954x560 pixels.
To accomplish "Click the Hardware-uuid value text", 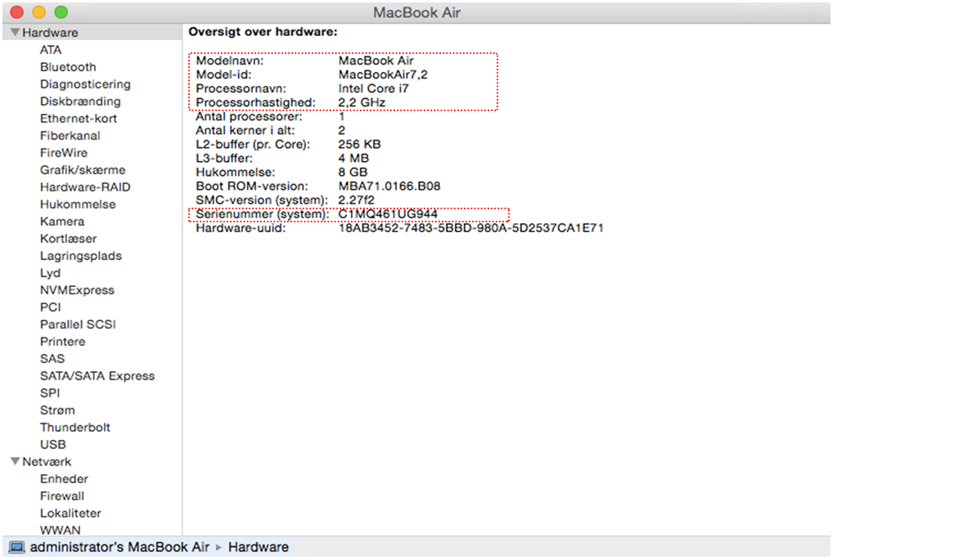I will pos(470,228).
